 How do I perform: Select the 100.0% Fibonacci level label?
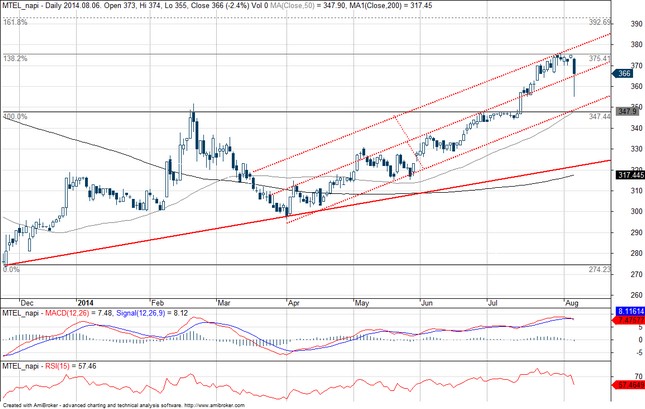(15, 117)
